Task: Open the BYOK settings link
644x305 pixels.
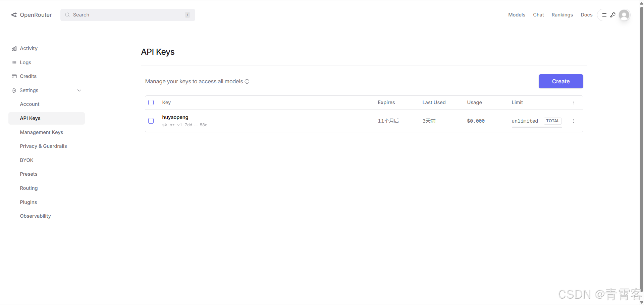Action: pyautogui.click(x=26, y=160)
